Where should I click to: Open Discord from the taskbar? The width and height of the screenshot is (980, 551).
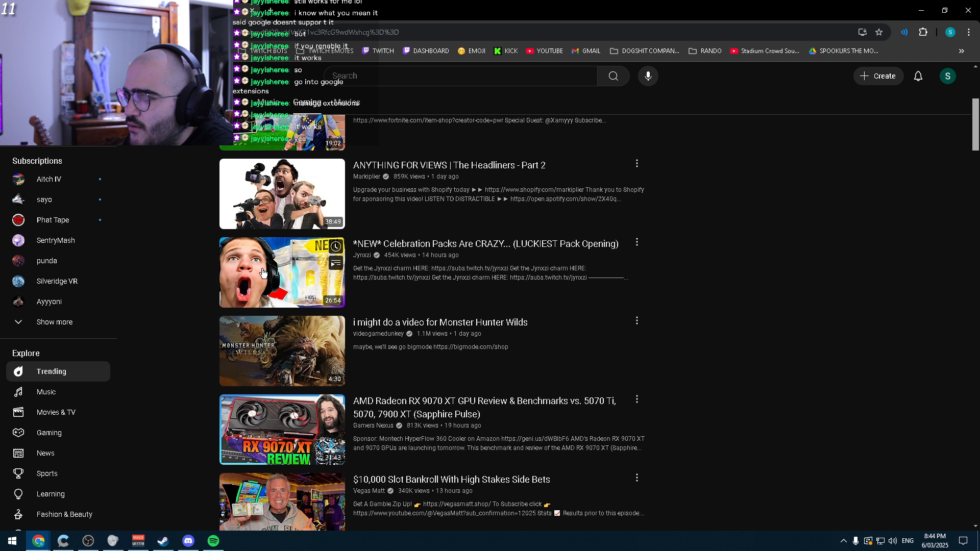[x=188, y=540]
